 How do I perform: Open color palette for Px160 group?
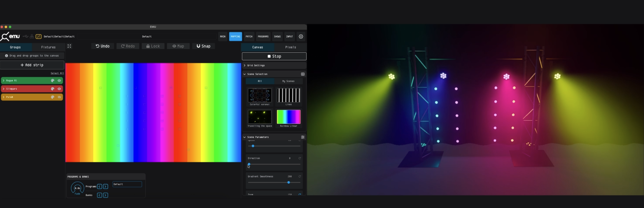[x=53, y=97]
